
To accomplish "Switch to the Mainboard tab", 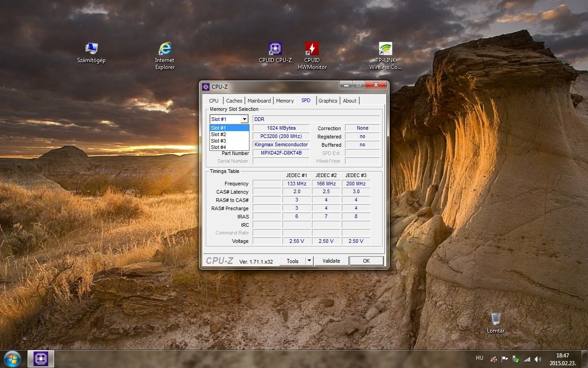I will [x=259, y=101].
